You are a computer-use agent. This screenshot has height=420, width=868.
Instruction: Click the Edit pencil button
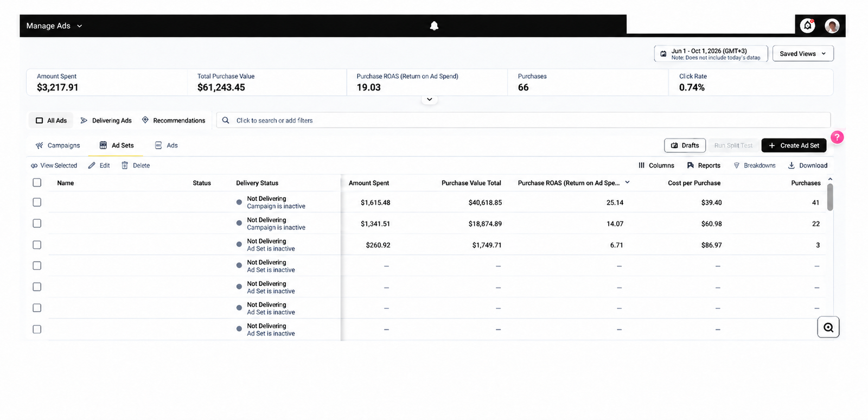[x=99, y=166]
